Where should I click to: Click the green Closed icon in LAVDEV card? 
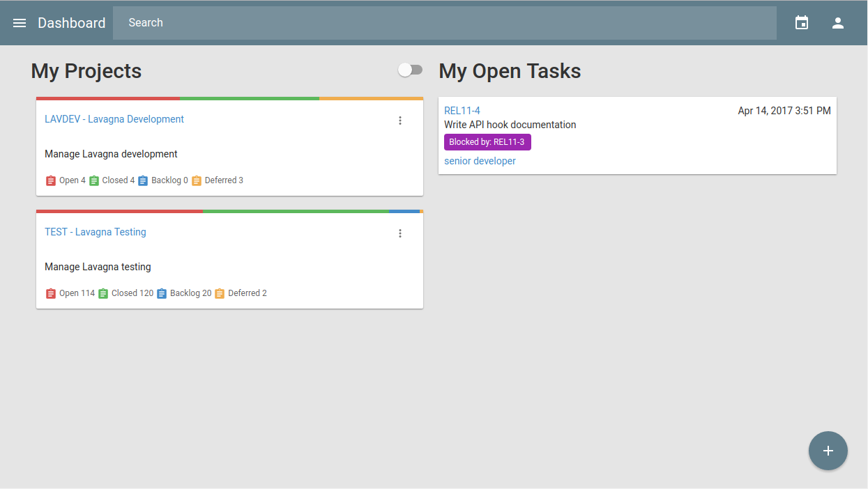[94, 180]
